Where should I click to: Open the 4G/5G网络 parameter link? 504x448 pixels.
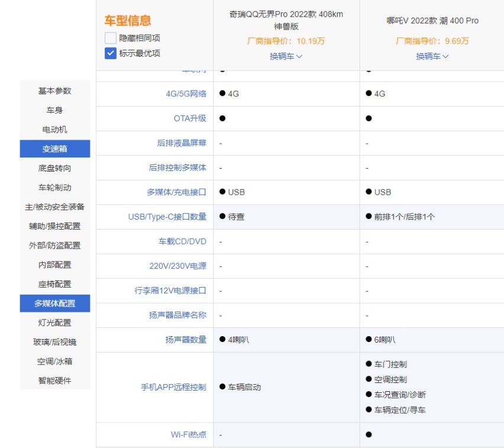coord(186,94)
